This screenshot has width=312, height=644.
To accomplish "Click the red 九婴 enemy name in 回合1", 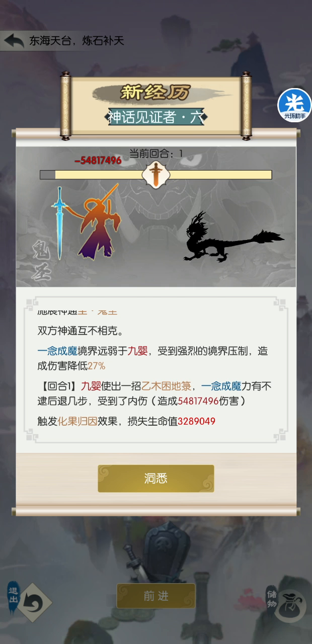I will click(91, 386).
